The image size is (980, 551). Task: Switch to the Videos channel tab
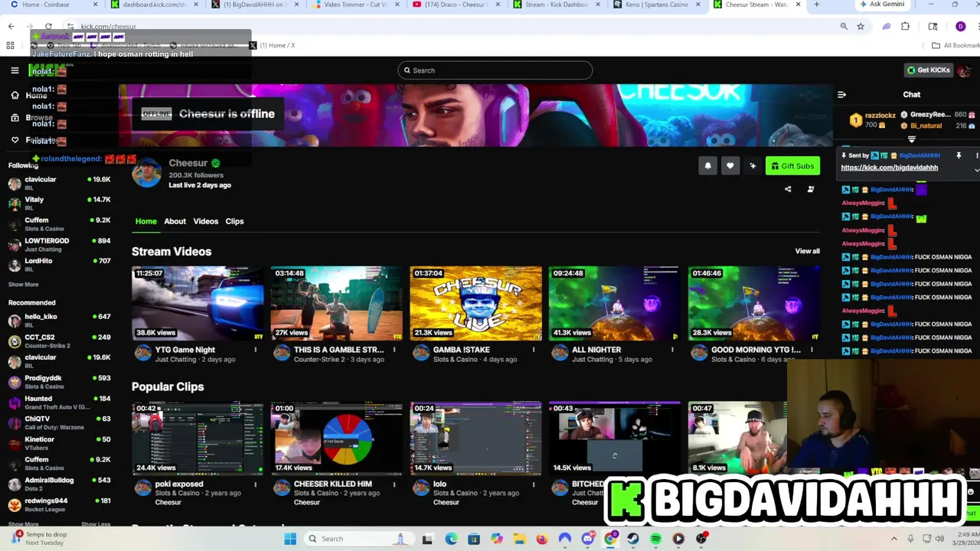(x=205, y=221)
